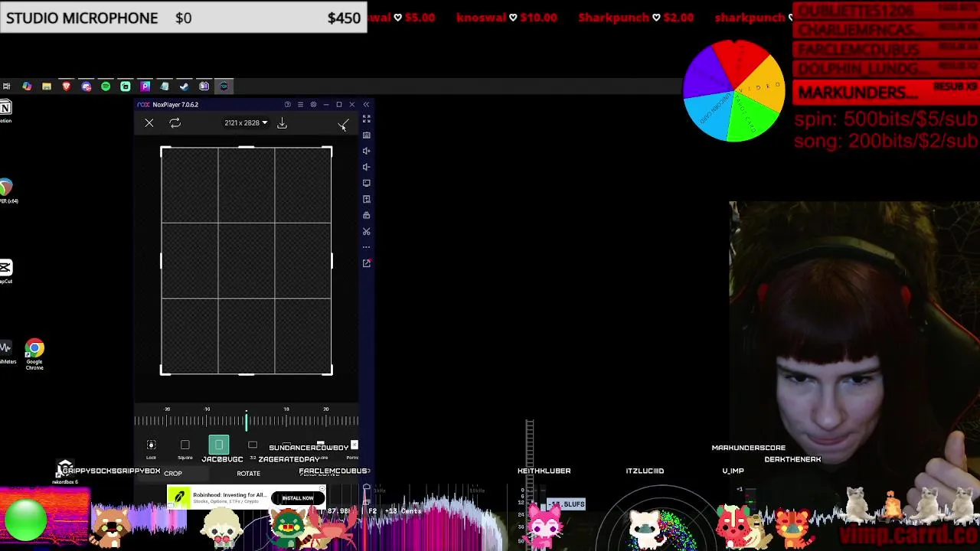Screen dimensions: 980x551
Task: Open the NoxPlayer help icon
Action: 287,105
